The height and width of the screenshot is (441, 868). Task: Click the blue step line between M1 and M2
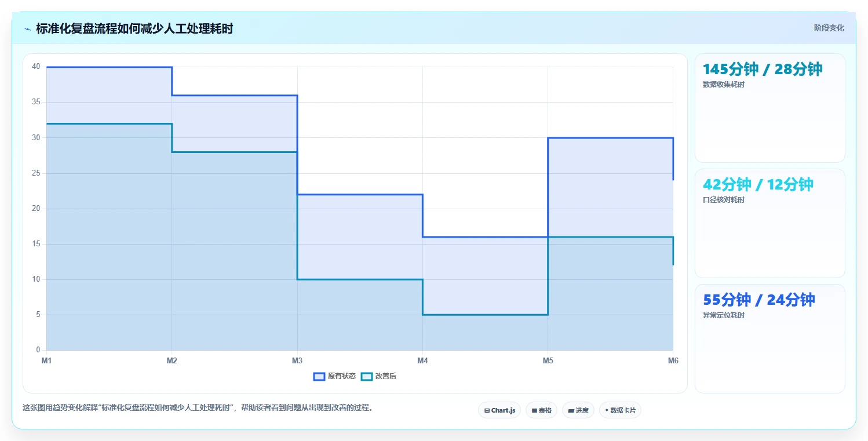[109, 67]
